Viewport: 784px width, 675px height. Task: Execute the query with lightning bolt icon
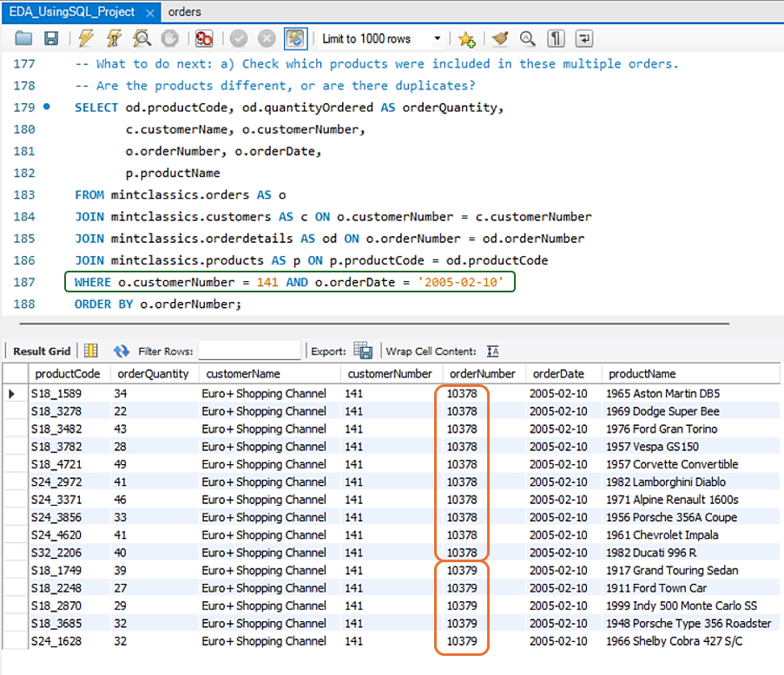(86, 38)
